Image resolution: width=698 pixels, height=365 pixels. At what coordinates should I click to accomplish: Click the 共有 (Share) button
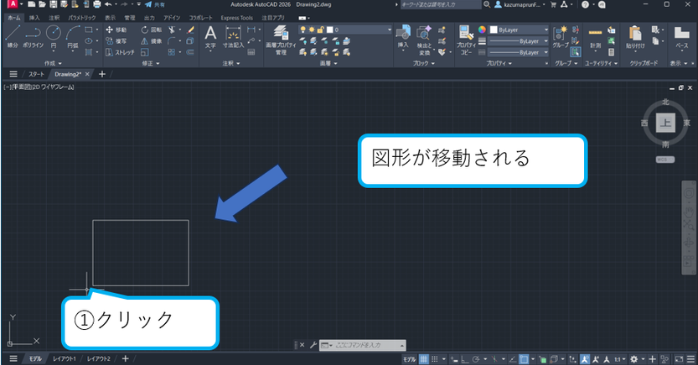tap(154, 4)
